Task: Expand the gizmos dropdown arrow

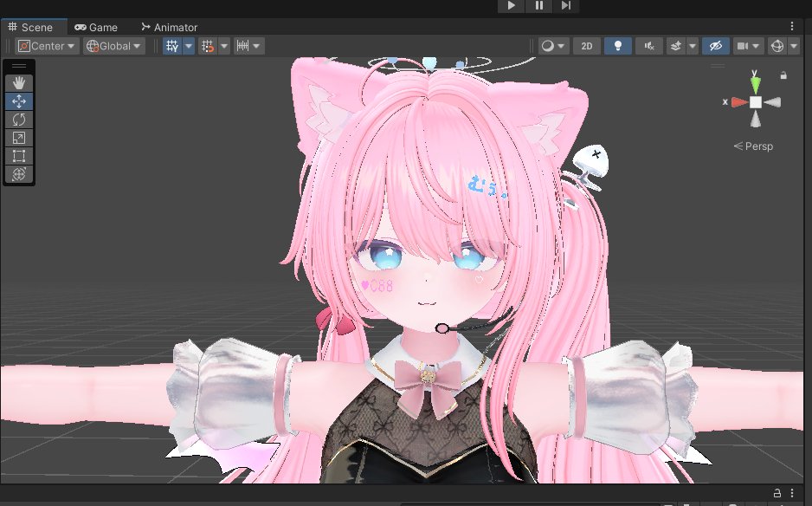Action: (x=794, y=46)
